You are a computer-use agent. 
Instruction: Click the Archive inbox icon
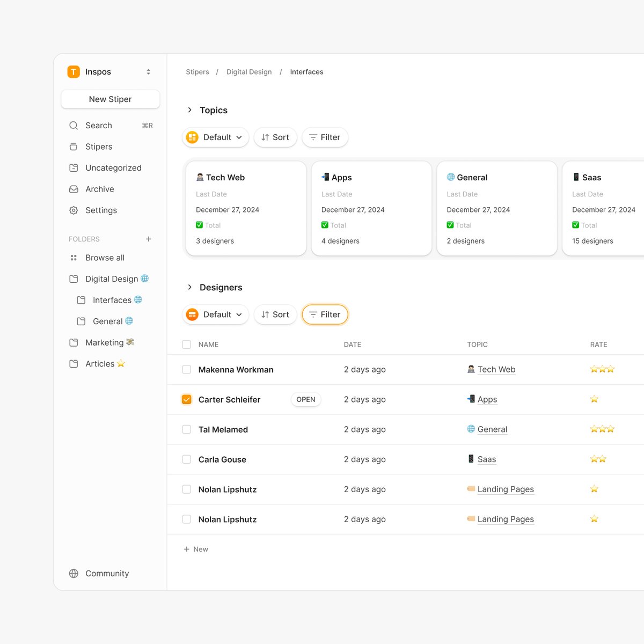click(74, 189)
